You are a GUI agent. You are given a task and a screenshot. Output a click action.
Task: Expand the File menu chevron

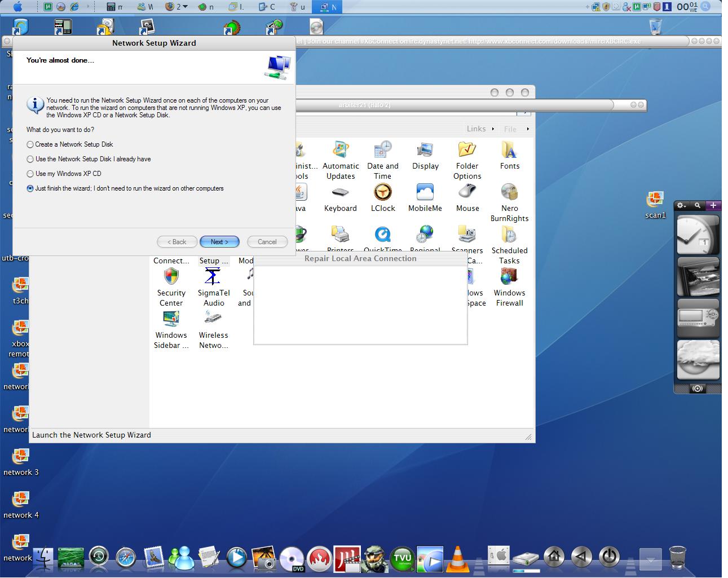point(528,129)
